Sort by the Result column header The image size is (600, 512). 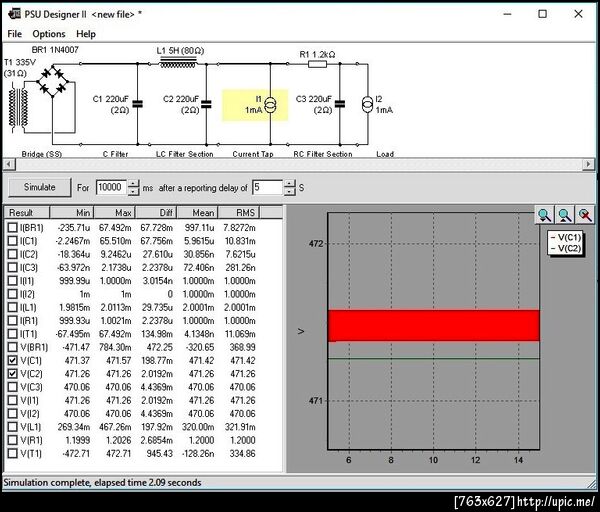[27, 212]
